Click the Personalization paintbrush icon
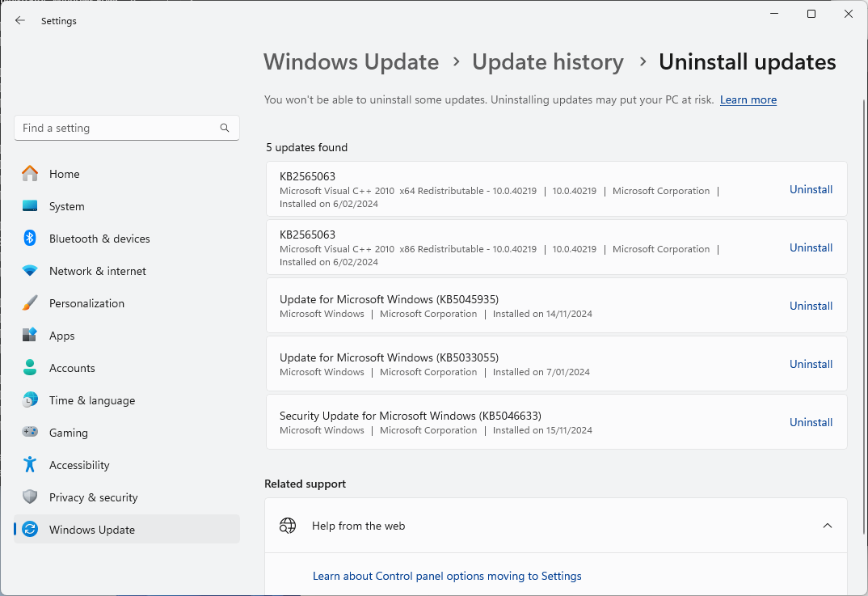The height and width of the screenshot is (596, 868). pos(30,303)
